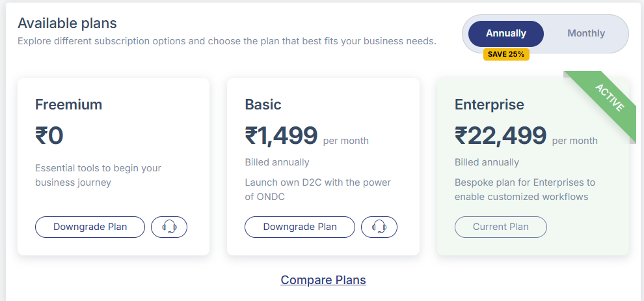
Task: Click the ₹1,499 Basic price
Action: click(x=281, y=136)
